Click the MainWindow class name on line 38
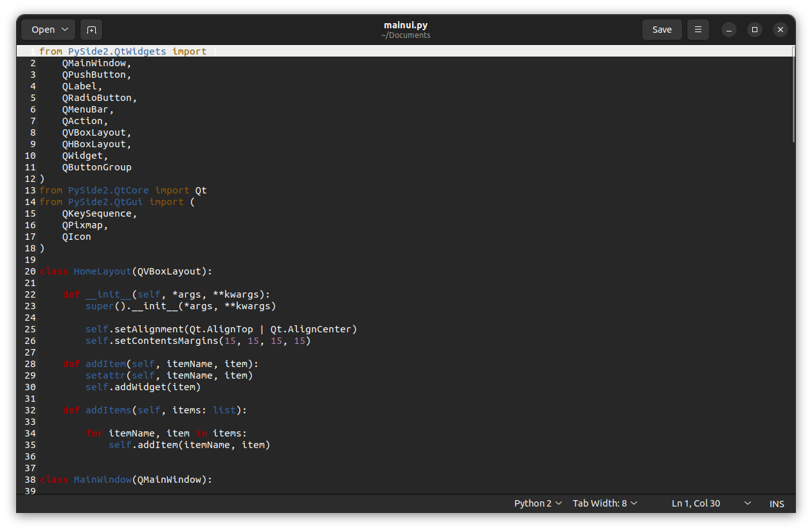 click(102, 480)
